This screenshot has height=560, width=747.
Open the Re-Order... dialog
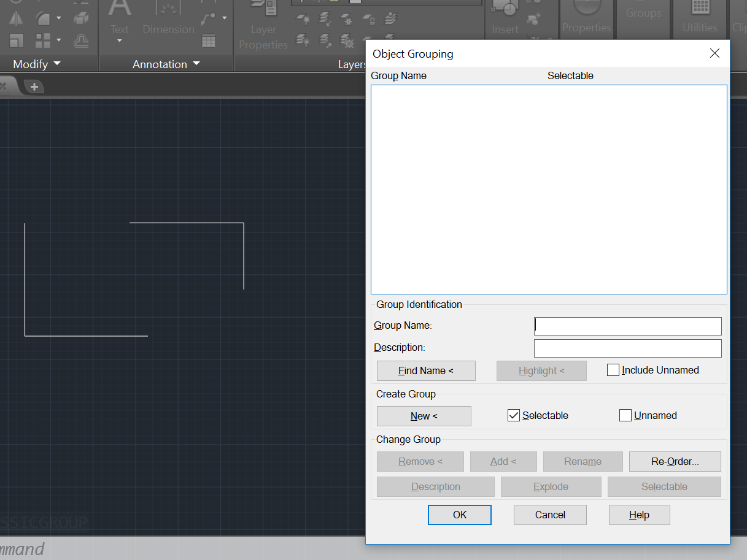(x=675, y=461)
